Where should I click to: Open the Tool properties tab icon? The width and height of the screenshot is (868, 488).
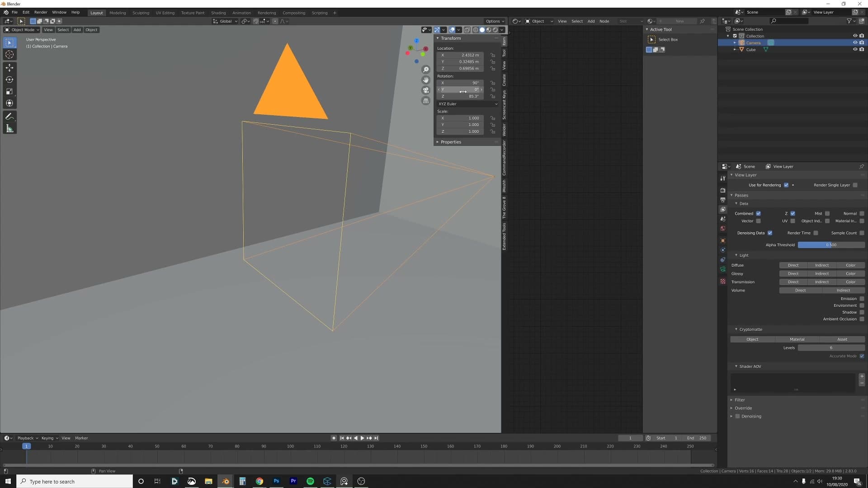(723, 178)
